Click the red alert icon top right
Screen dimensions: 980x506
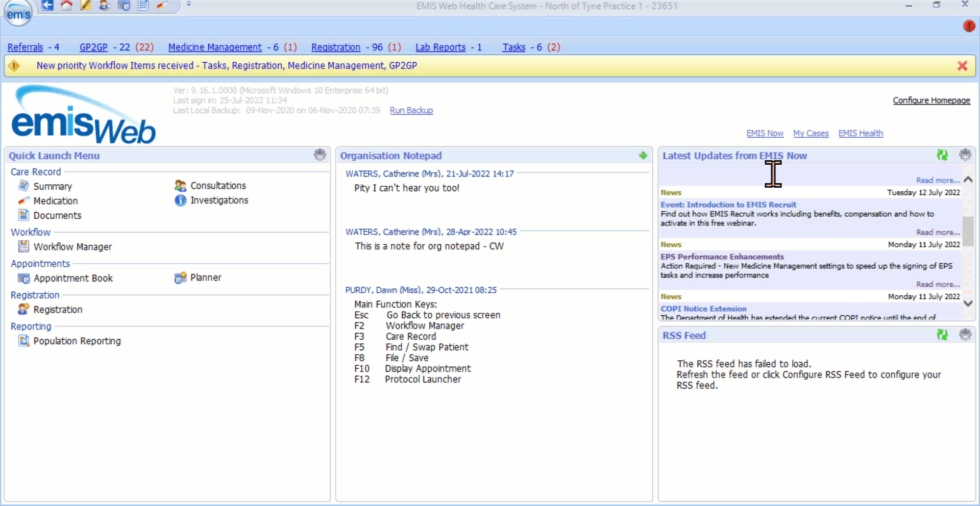(969, 26)
